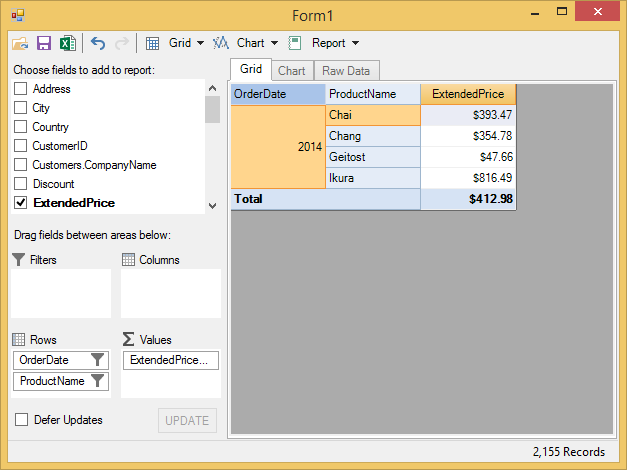Enable the Defer Updates checkbox
This screenshot has height=470, width=627.
point(21,420)
